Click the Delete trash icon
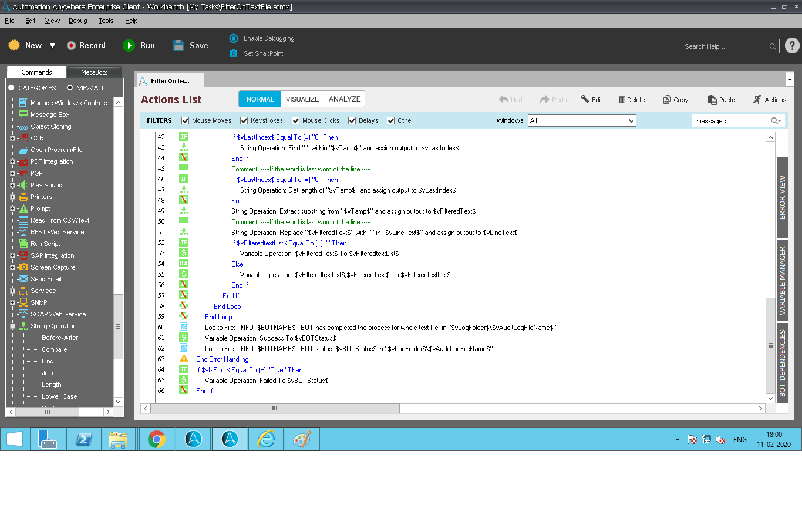The image size is (802, 532). (621, 100)
